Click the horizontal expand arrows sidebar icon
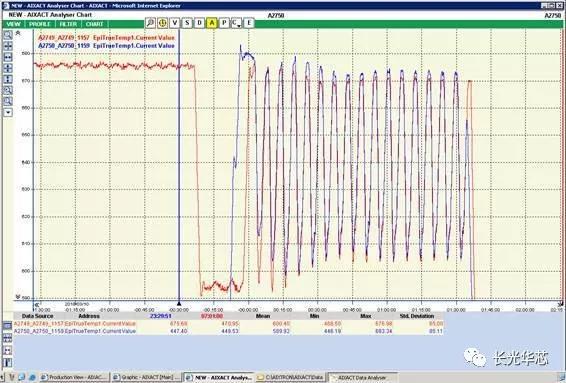 click(8, 57)
